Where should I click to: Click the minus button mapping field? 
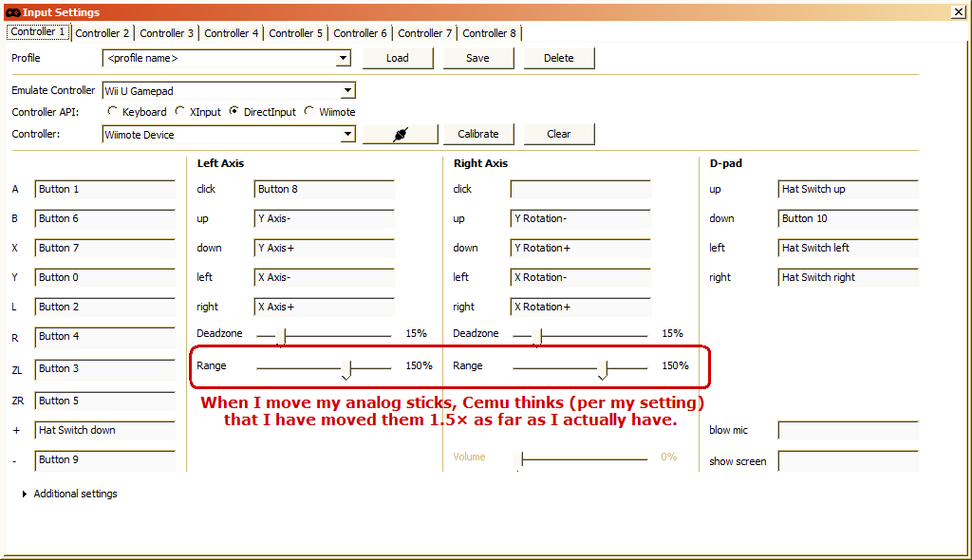(104, 460)
